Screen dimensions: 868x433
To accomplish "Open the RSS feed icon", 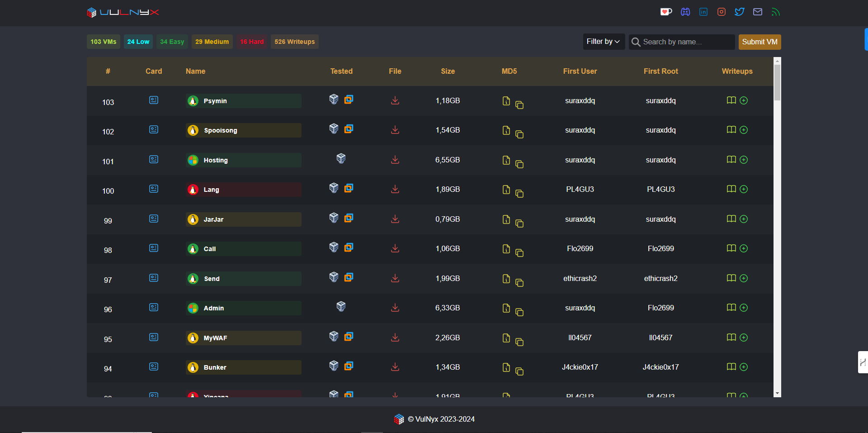I will [776, 12].
